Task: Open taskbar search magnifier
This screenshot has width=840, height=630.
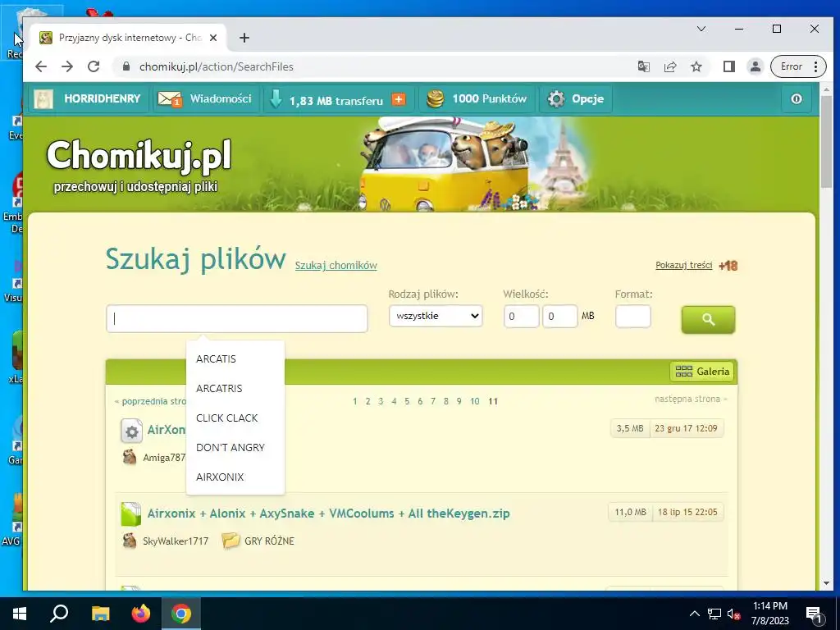Action: point(59,614)
